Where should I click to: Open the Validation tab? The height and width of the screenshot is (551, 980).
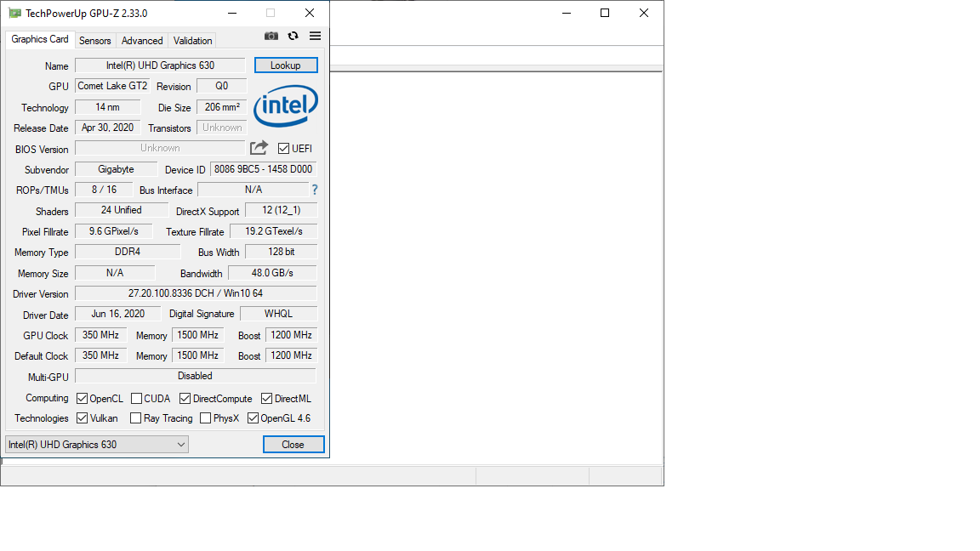(x=192, y=41)
